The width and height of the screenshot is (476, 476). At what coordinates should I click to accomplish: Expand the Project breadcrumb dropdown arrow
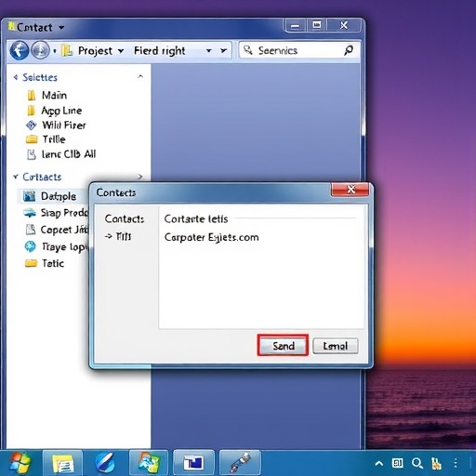121,51
